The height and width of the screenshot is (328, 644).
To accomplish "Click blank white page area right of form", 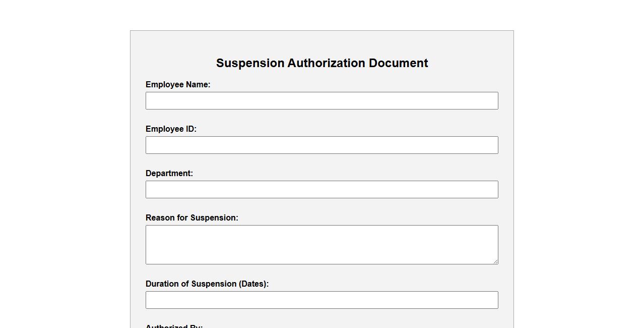I will (578, 177).
